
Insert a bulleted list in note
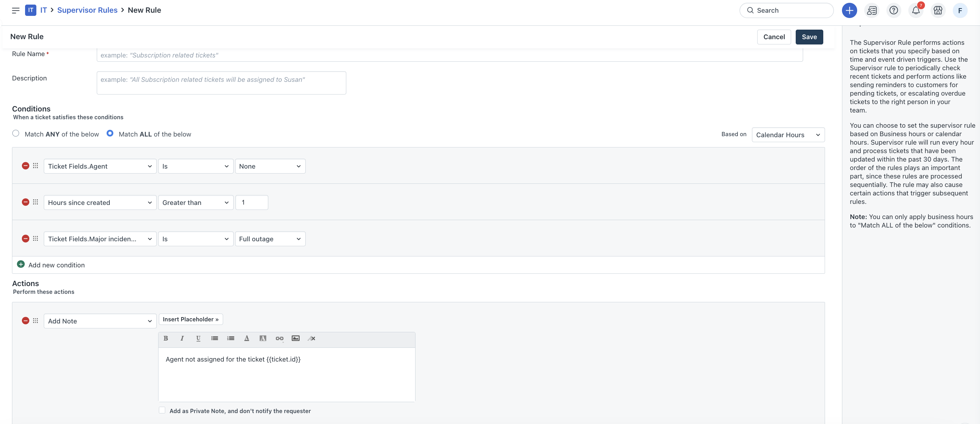(215, 338)
